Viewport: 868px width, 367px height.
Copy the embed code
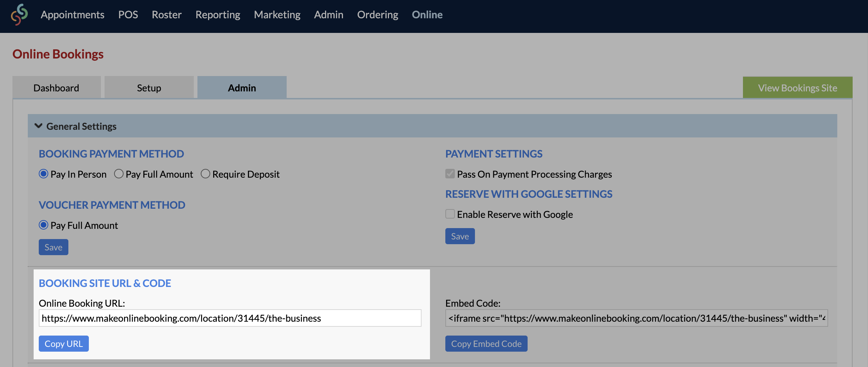coord(486,344)
